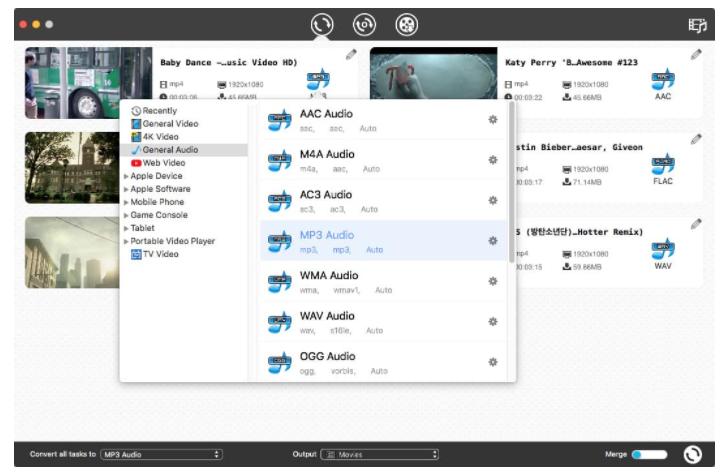Click the FLAC format icon on Justin Bieber card

pyautogui.click(x=663, y=165)
